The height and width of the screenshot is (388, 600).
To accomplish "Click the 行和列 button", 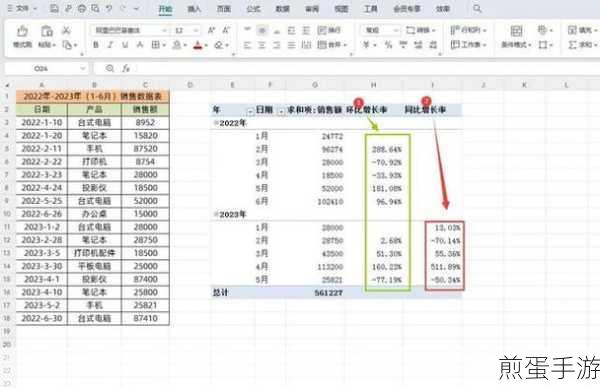I will (x=468, y=30).
